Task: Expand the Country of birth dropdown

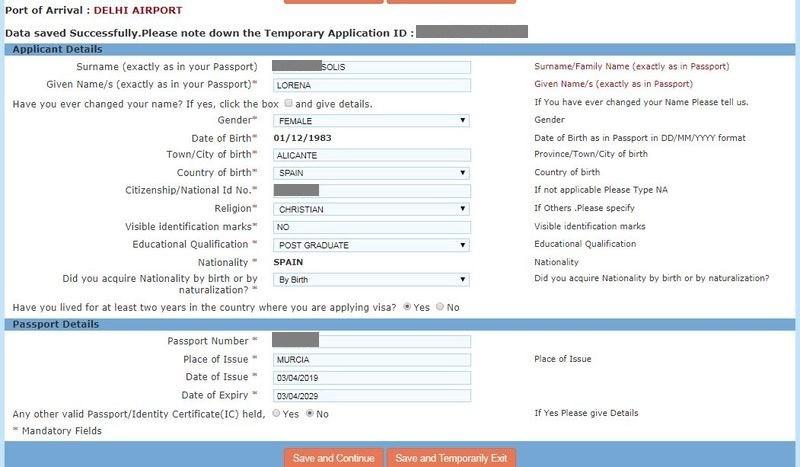Action: click(371, 173)
